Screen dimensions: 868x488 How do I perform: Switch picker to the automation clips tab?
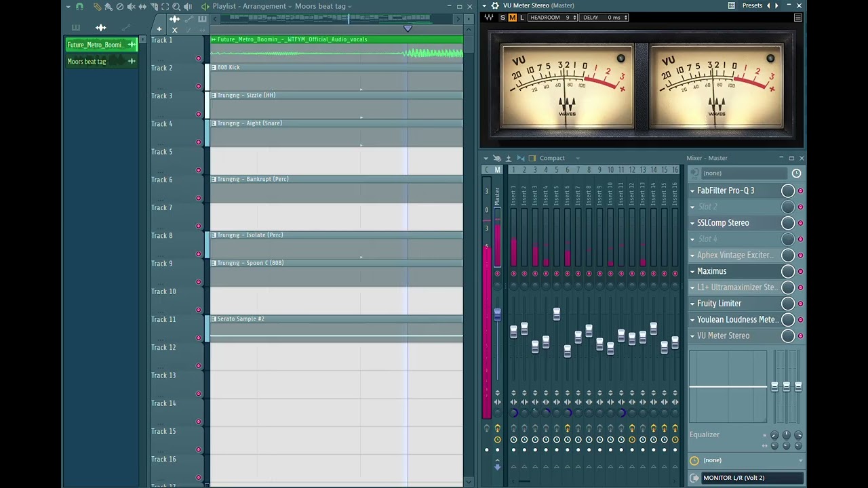126,28
